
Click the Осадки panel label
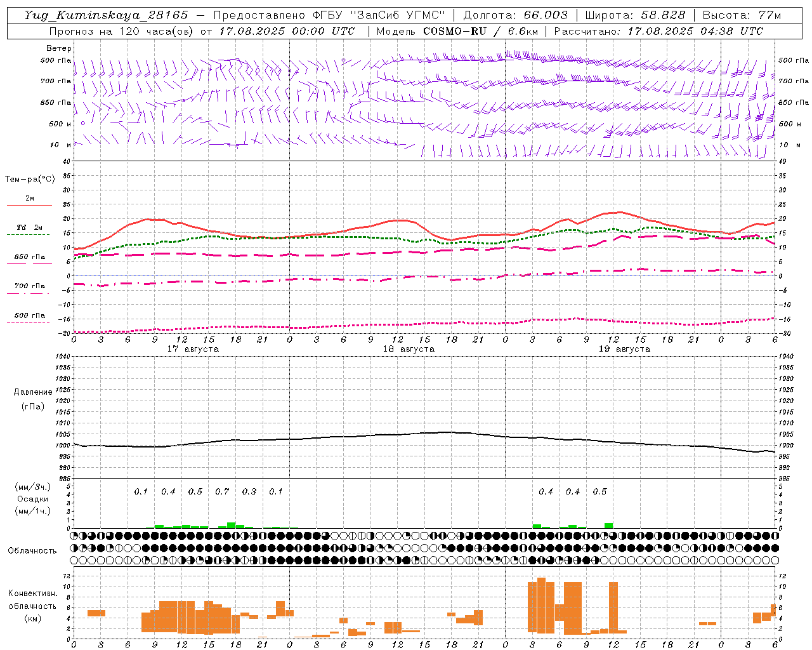32,499
